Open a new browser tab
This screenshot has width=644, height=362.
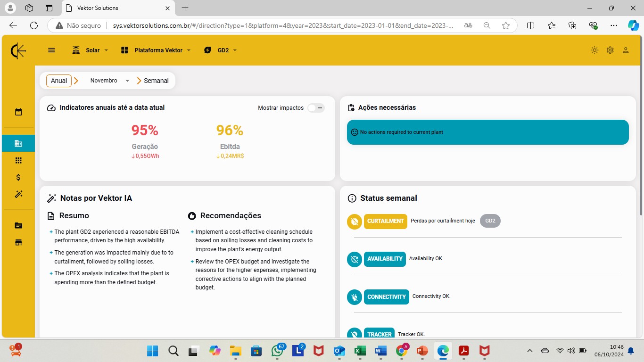185,8
